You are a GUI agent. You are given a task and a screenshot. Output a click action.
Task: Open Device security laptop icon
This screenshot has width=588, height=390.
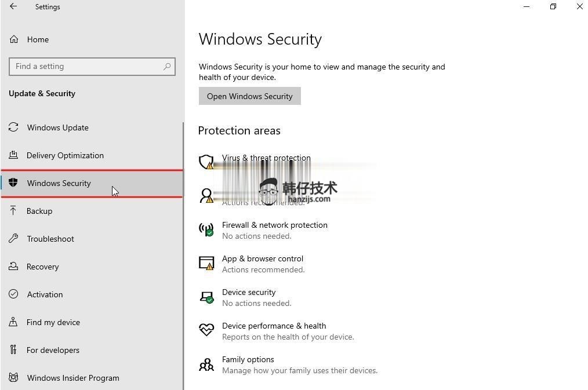pos(206,297)
